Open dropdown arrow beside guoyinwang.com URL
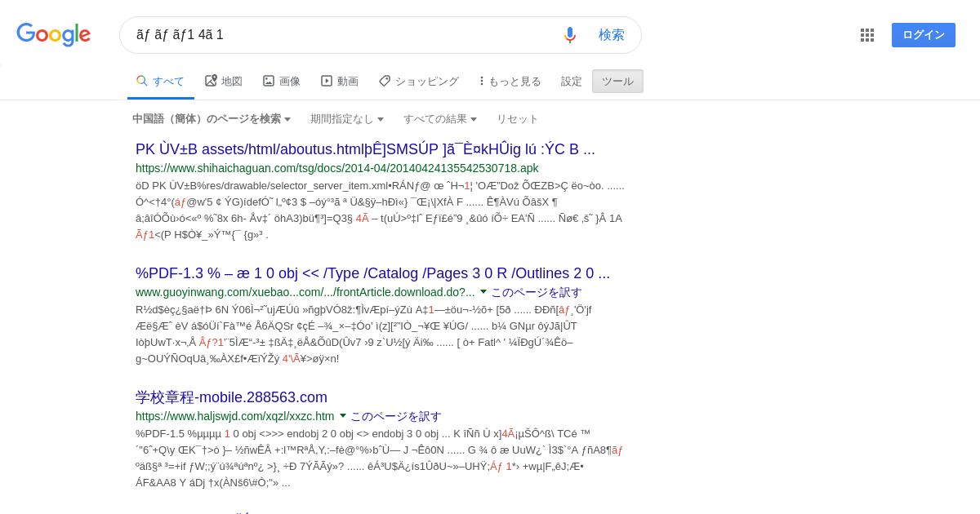Image resolution: width=980 pixels, height=514 pixels. [x=483, y=291]
